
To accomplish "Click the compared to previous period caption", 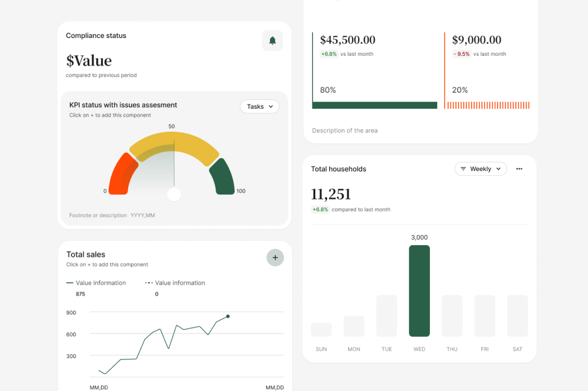I will 101,75.
